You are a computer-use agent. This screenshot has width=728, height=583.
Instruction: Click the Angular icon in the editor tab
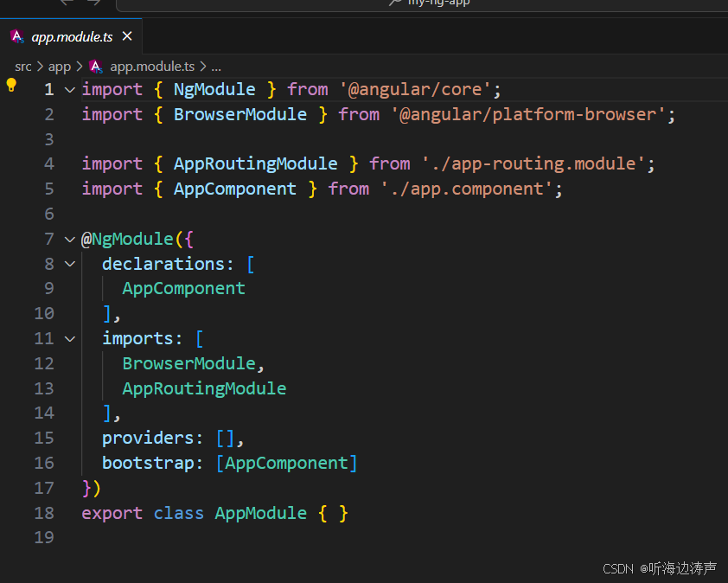[x=16, y=36]
